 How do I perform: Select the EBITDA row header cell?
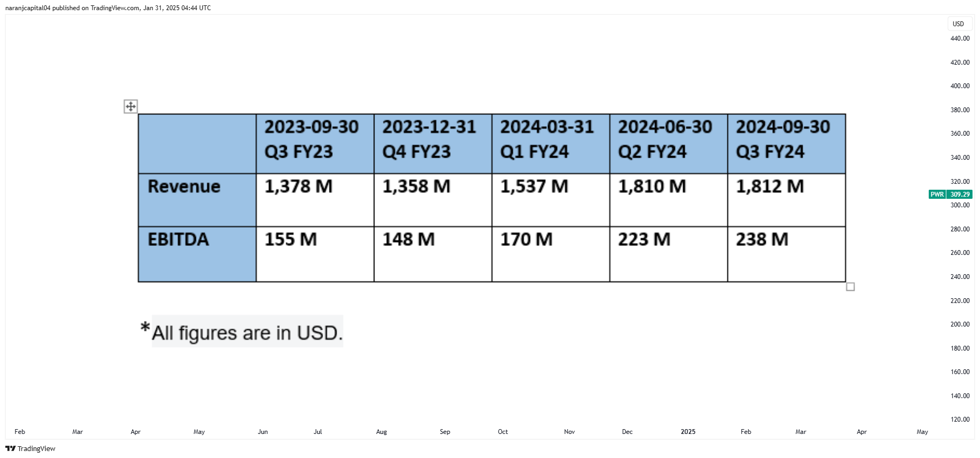[x=197, y=254]
